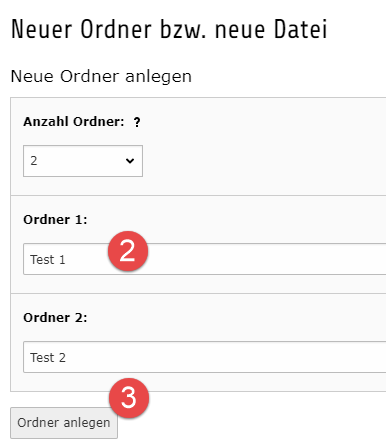
Task: Click the Ordner 2 label
Action: pos(55,318)
